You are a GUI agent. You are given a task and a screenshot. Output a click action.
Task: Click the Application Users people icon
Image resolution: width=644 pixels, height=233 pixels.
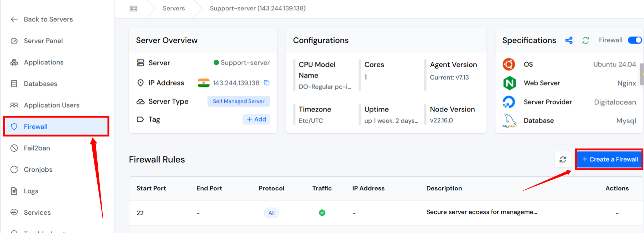tap(14, 105)
